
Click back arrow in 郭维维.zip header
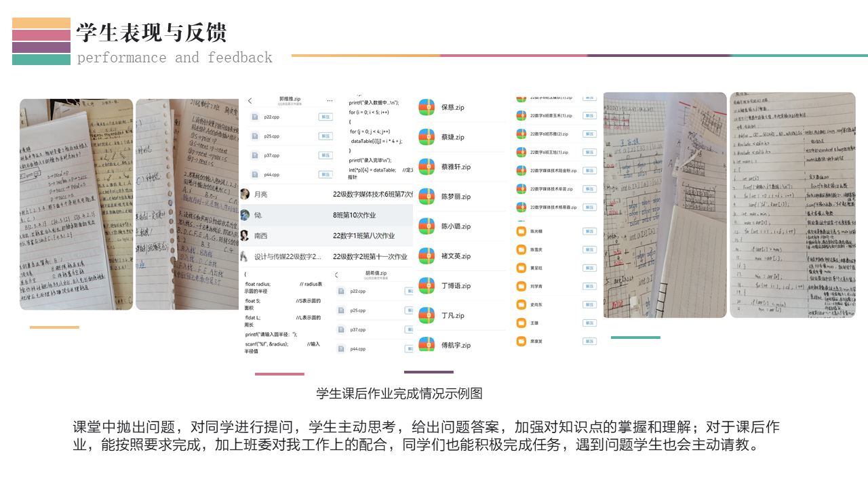pos(250,100)
